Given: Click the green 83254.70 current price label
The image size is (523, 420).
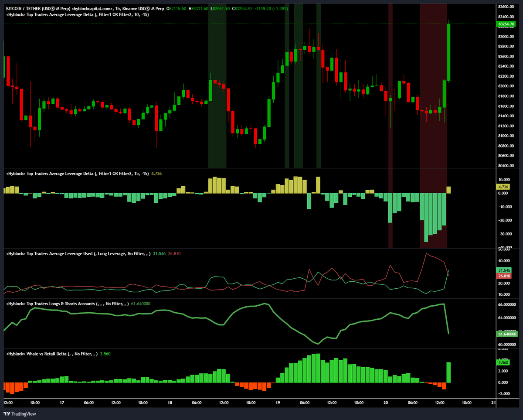Looking at the screenshot, I should pyautogui.click(x=506, y=24).
